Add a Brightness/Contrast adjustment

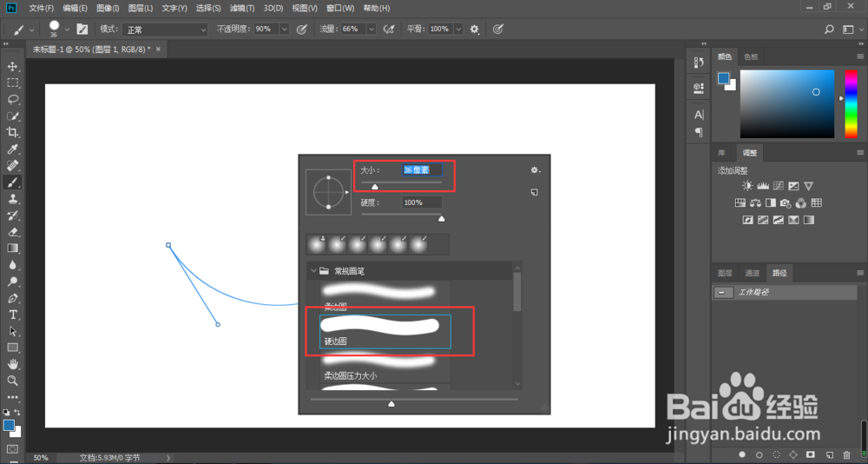747,186
